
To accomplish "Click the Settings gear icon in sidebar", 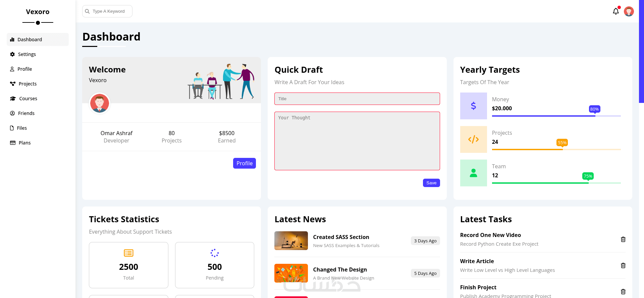I will (12, 54).
